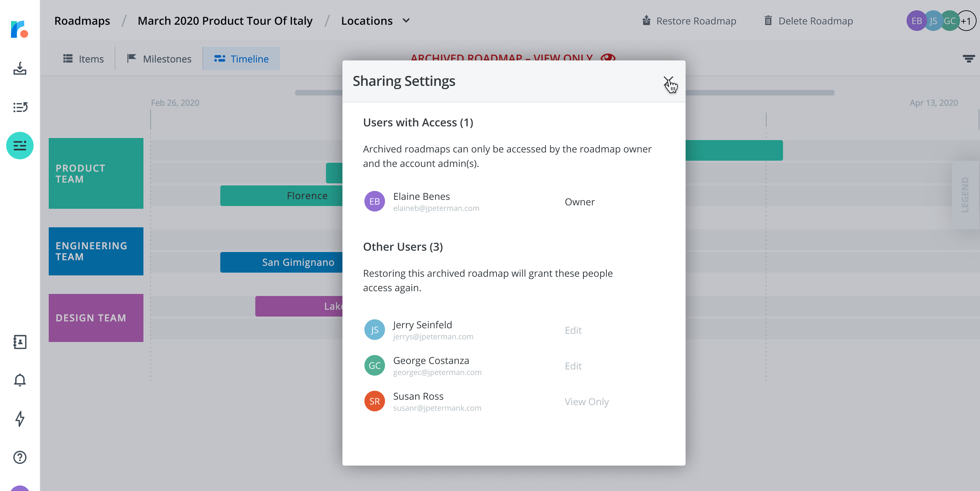The height and width of the screenshot is (491, 980).
Task: Click the filter icon at top right
Action: tap(969, 59)
